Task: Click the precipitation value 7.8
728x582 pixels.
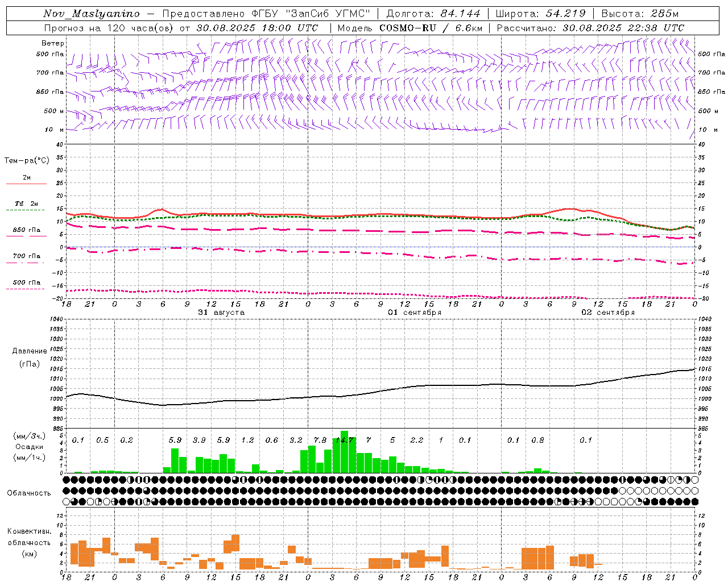Action: [x=320, y=440]
